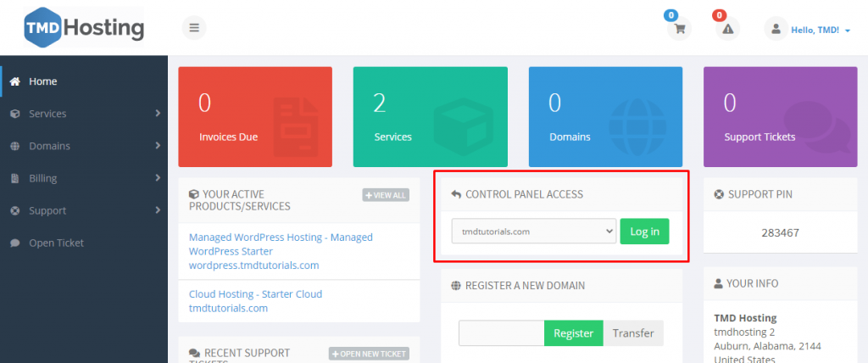Screen dimensions: 868x363
Task: Expand the Billing sidebar submenu
Action: coord(84,178)
